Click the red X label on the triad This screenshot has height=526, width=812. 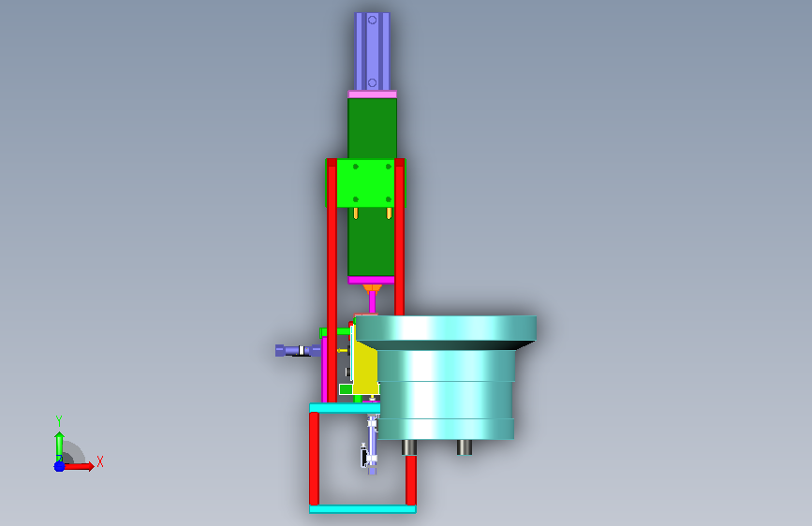(100, 461)
